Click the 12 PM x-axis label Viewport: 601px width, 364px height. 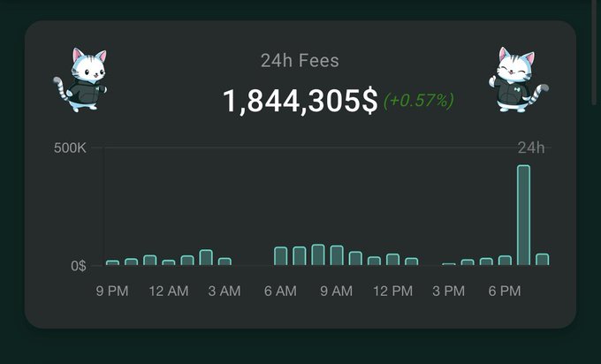tap(393, 292)
